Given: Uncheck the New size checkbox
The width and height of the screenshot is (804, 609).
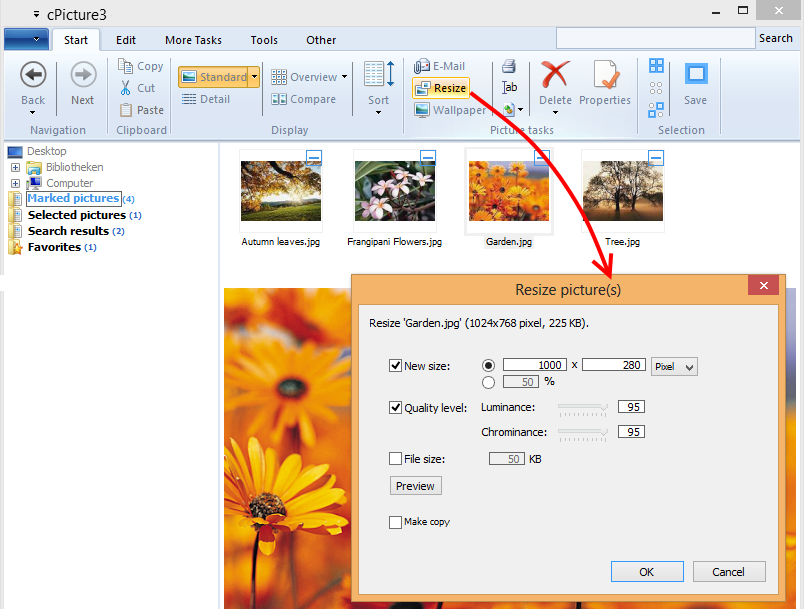Looking at the screenshot, I should coord(395,366).
